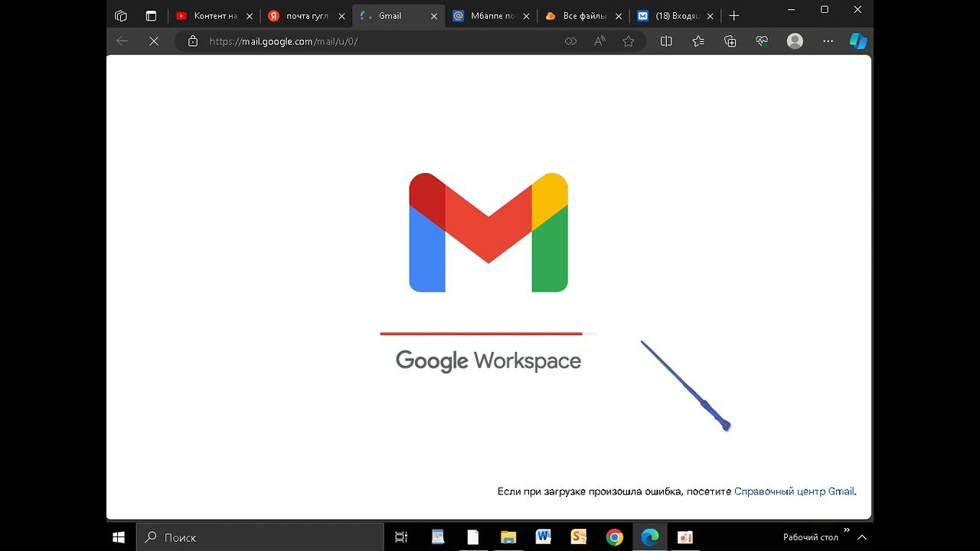Switch to the (18) Входящие tab
Screen dimensions: 980x551
click(675, 15)
